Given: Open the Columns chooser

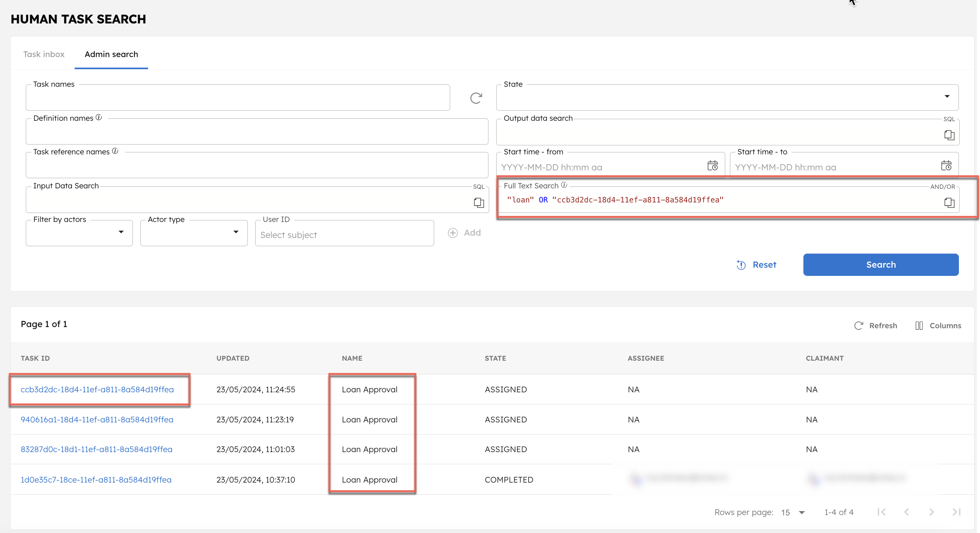Looking at the screenshot, I should [x=938, y=326].
